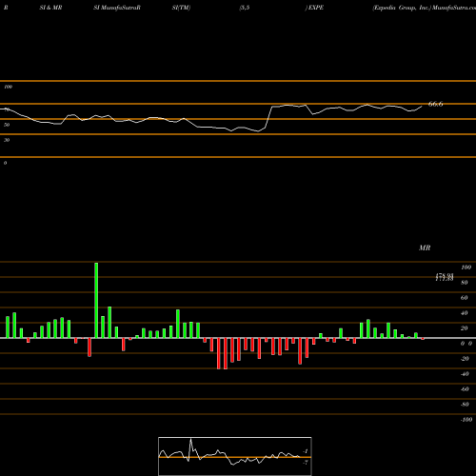Click the MR axis label 60
The width and height of the screenshot is (476, 476).
[x=465, y=298]
